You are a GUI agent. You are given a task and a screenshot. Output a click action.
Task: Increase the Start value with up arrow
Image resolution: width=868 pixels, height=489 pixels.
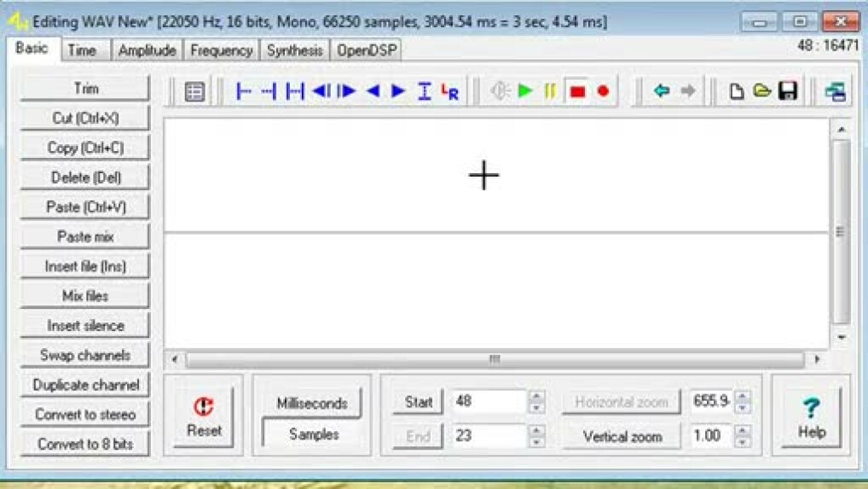coord(536,396)
